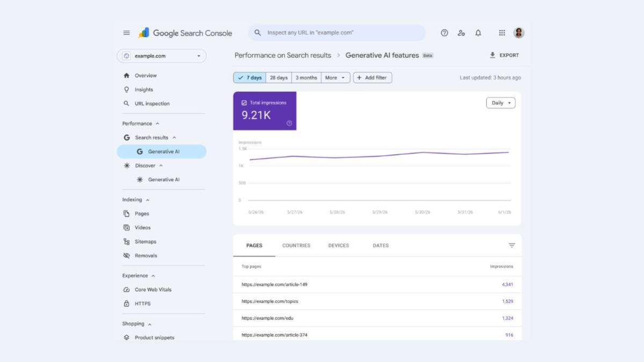This screenshot has height=362, width=644.
Task: Click the URL inspection magnifier icon
Action: pyautogui.click(x=127, y=104)
